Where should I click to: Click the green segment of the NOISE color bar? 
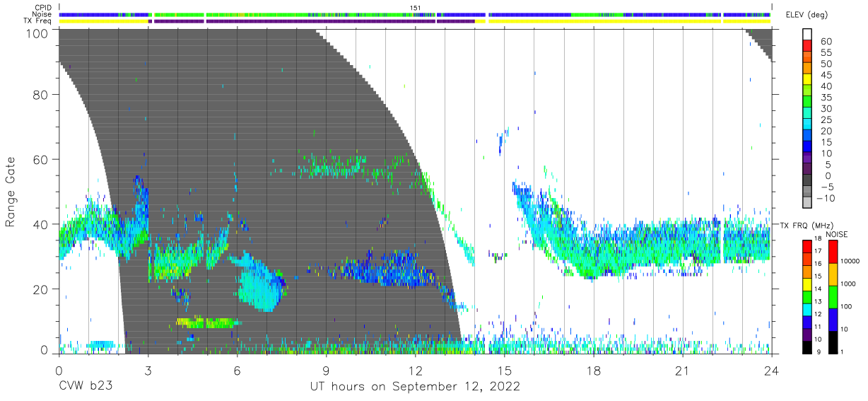tap(833, 296)
